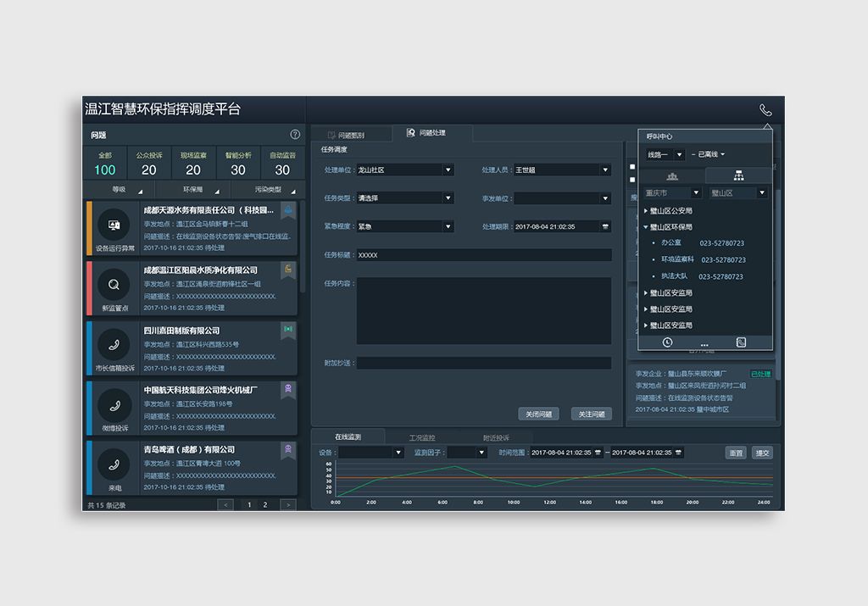Open the 处理单位 dropdown showing 龙山社区
Image resolution: width=868 pixels, height=606 pixels.
[x=405, y=170]
